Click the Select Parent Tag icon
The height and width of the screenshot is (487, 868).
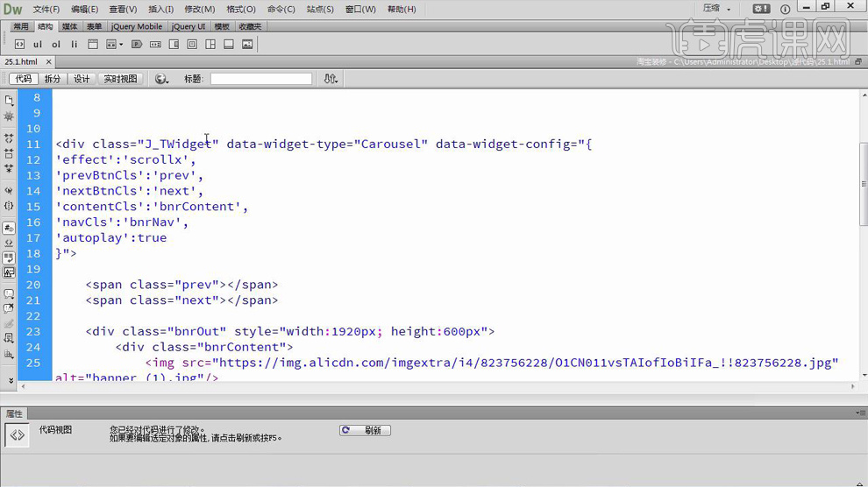[9, 190]
